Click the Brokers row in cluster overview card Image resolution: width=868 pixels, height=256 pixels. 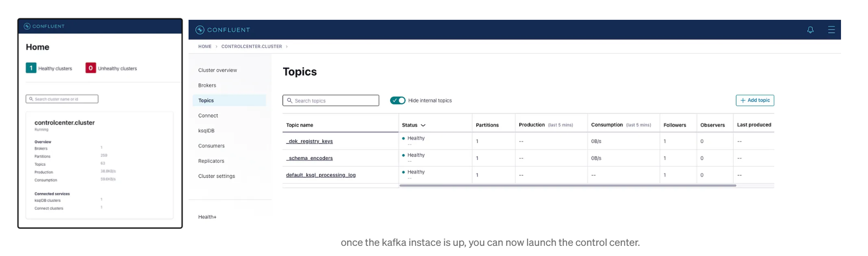[68, 148]
